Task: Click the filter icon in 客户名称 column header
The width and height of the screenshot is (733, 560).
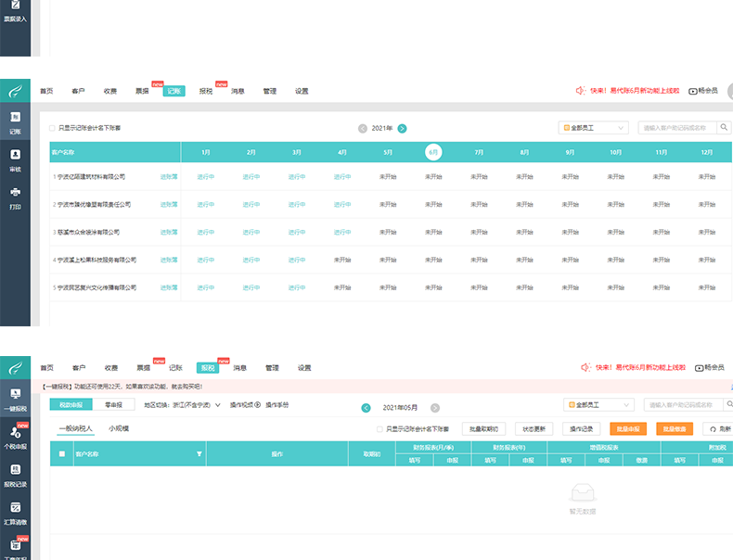Action: pyautogui.click(x=199, y=454)
